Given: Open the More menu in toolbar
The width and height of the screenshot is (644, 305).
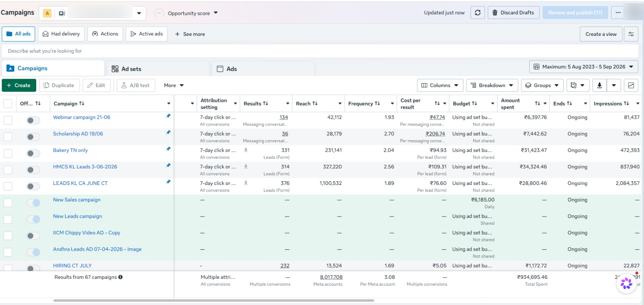Looking at the screenshot, I should click(x=173, y=85).
